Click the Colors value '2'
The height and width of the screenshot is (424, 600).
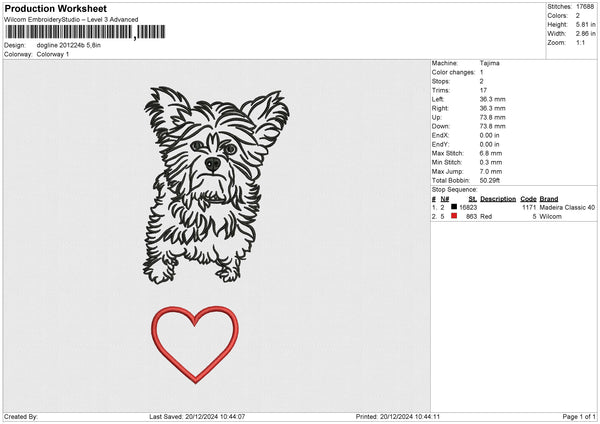click(578, 16)
